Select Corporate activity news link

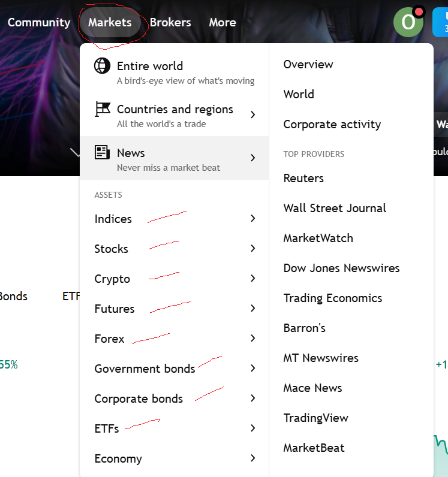pos(332,124)
